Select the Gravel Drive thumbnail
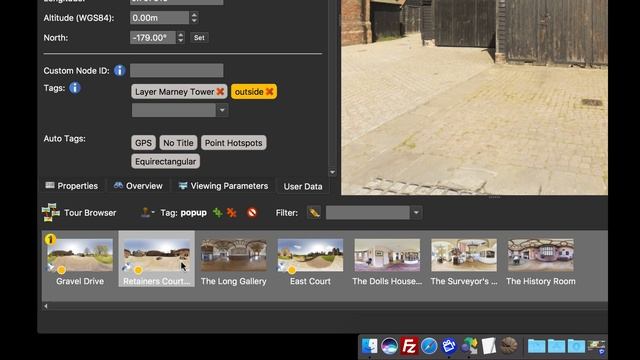 click(80, 255)
